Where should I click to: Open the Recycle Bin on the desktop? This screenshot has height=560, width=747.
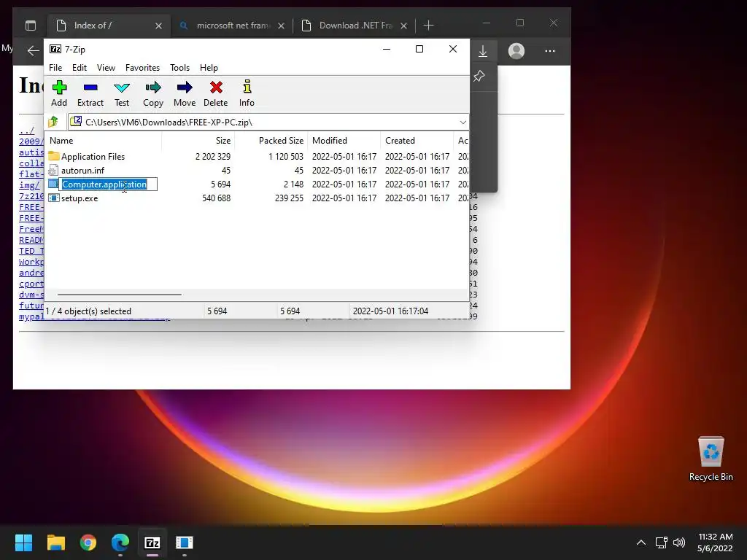[711, 459]
